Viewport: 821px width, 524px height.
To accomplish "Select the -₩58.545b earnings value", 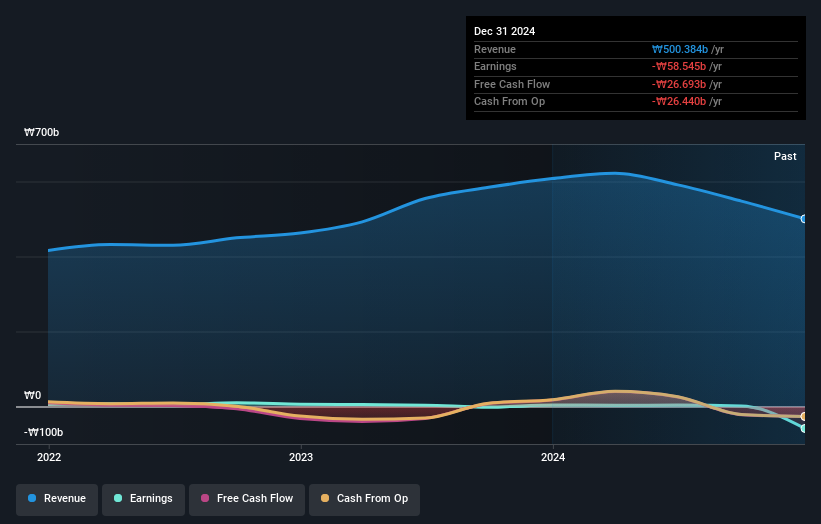I will pyautogui.click(x=679, y=66).
